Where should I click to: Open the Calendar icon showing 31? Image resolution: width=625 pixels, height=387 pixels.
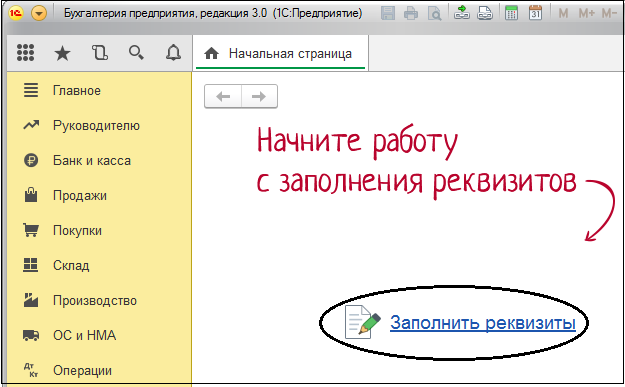tap(535, 13)
